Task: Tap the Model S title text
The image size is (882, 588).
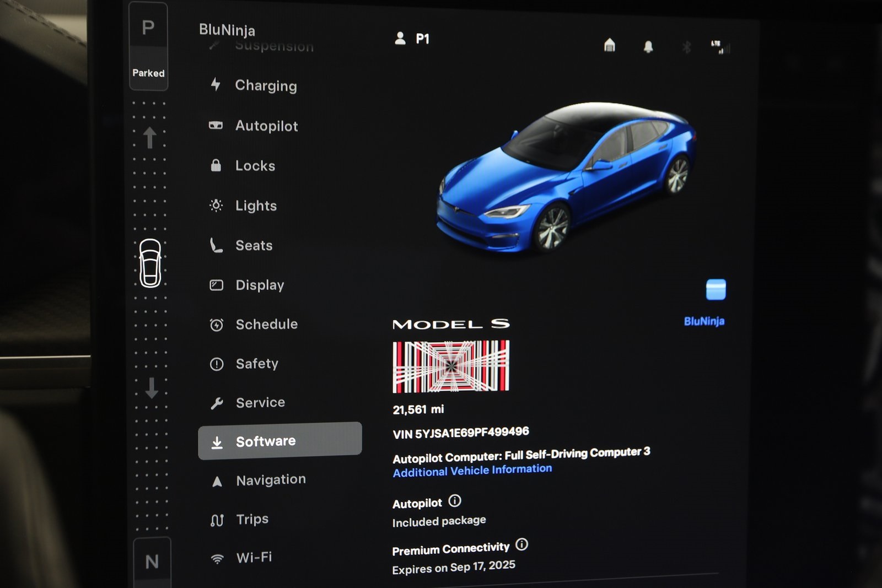Action: click(451, 324)
